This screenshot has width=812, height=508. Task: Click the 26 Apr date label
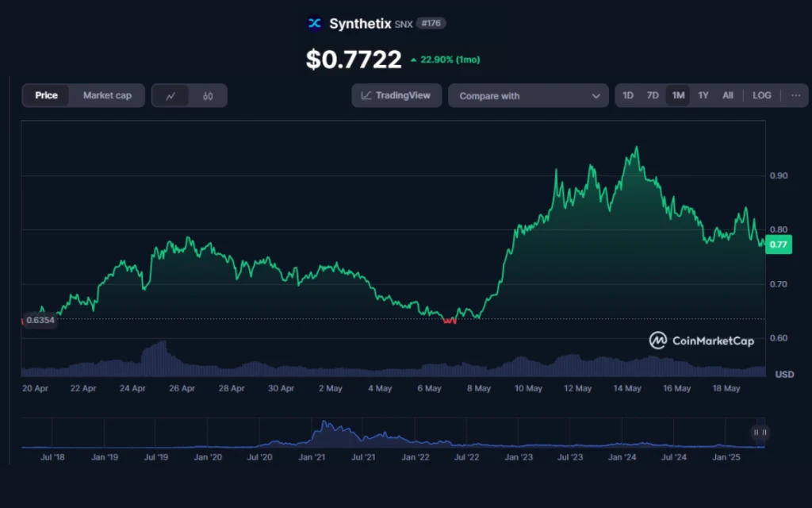(182, 388)
